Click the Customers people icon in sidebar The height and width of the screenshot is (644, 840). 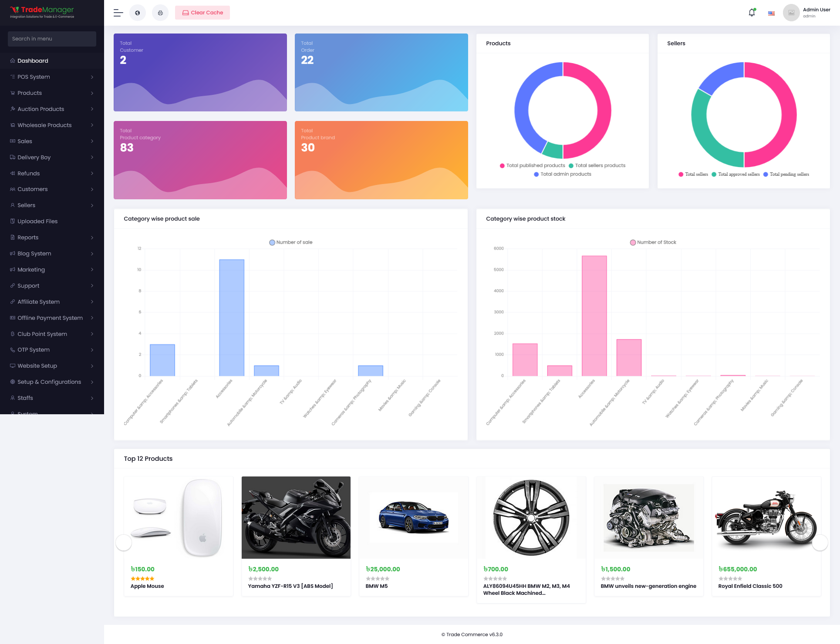click(x=13, y=189)
